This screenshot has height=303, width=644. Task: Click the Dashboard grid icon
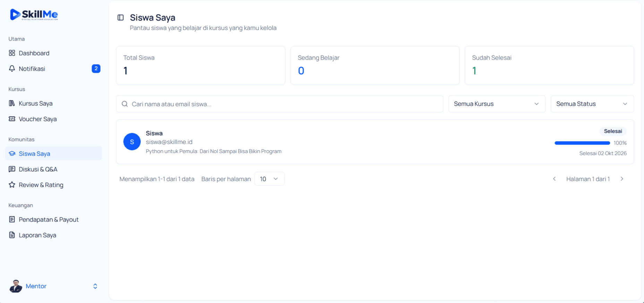(12, 53)
